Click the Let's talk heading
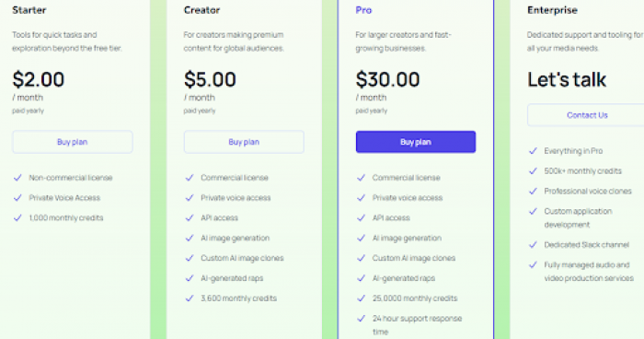Screen dimensions: 644x339 pyautogui.click(x=567, y=79)
